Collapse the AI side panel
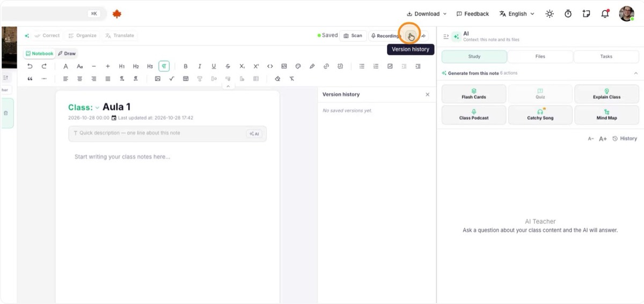Image resolution: width=644 pixels, height=304 pixels. point(446,36)
